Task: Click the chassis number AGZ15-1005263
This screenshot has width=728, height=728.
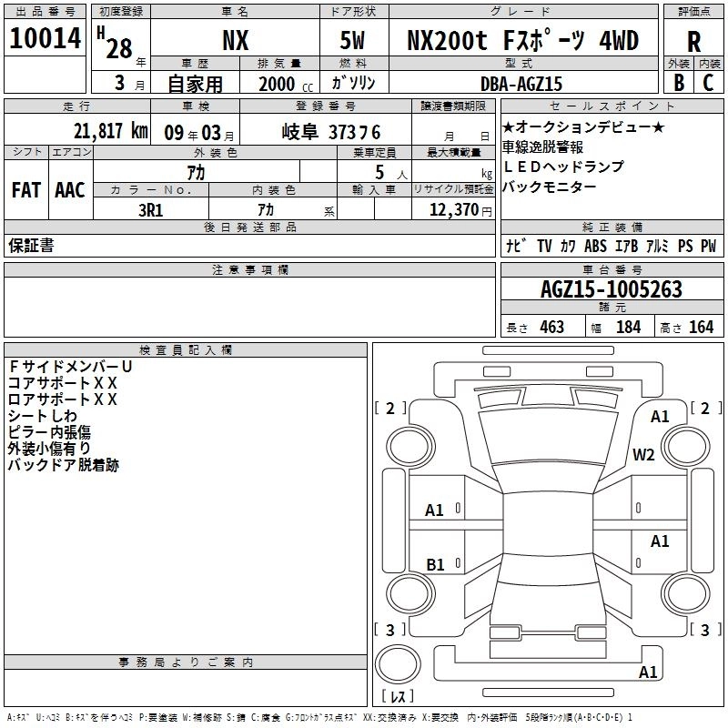Action: [612, 289]
